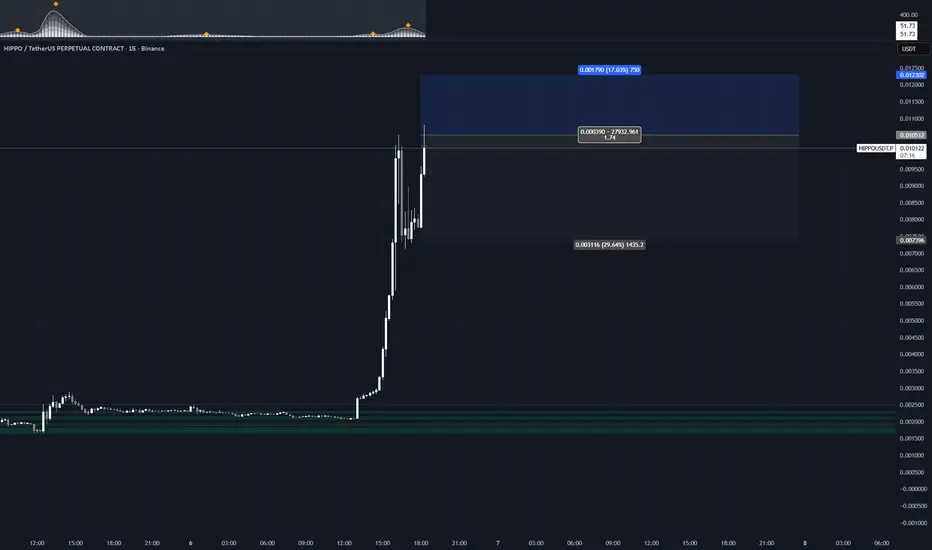
Task: Click the current price 0.010122 countdown label
Action: [x=911, y=151]
